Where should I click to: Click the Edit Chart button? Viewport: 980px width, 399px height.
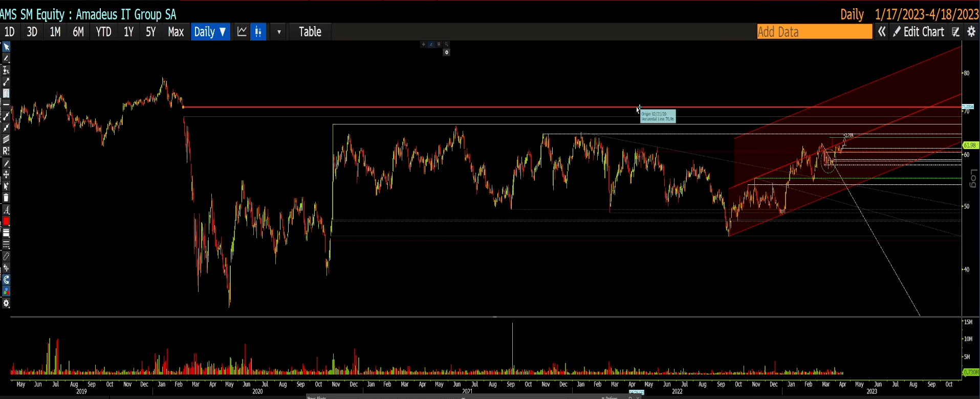[x=919, y=32]
